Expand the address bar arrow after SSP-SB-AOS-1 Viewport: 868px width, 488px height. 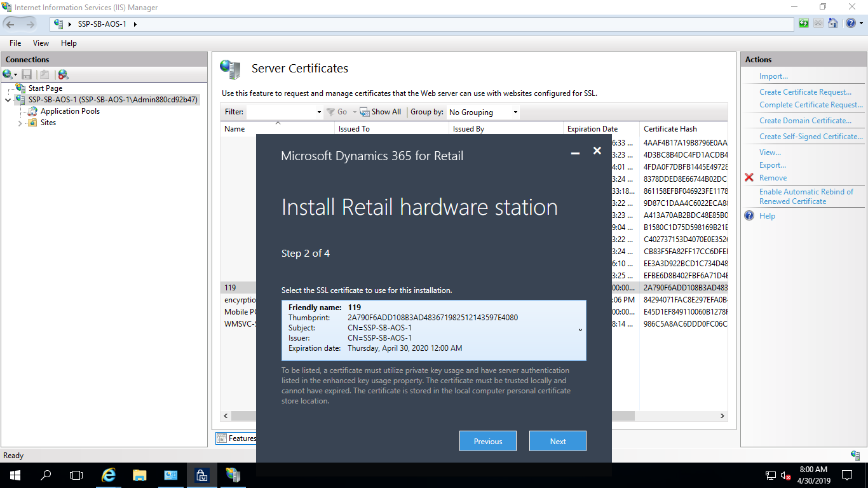point(135,24)
